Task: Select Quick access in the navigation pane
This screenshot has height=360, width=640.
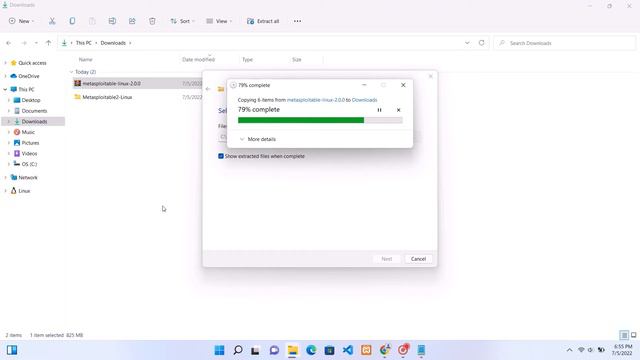Action: tap(32, 63)
